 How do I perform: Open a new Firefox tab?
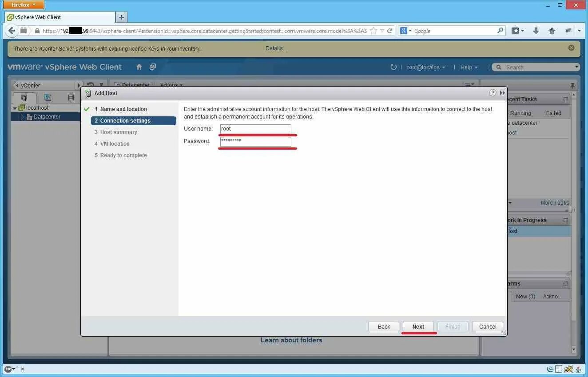click(121, 17)
